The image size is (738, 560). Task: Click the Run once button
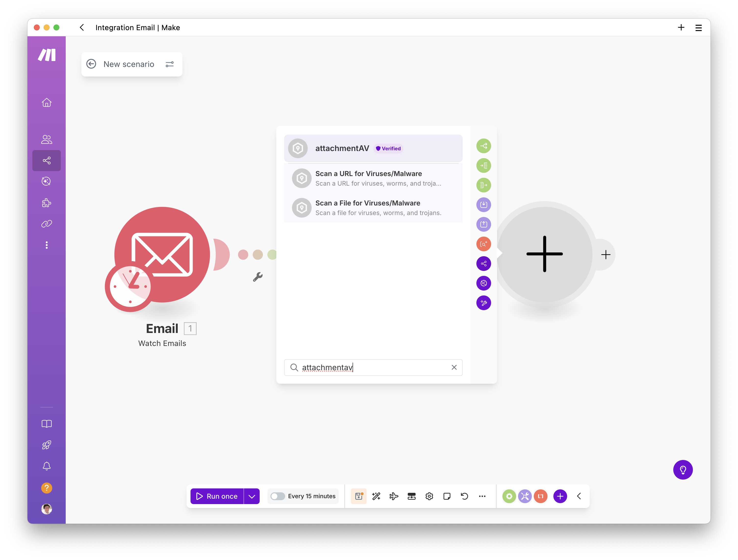tap(217, 496)
